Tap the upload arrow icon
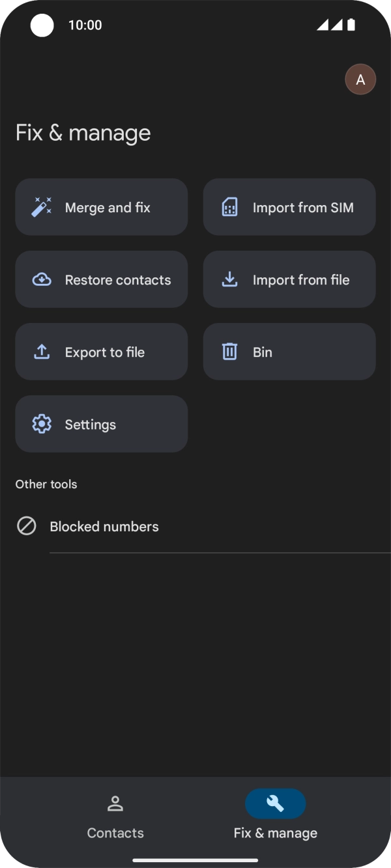This screenshot has height=868, width=391. 42,352
